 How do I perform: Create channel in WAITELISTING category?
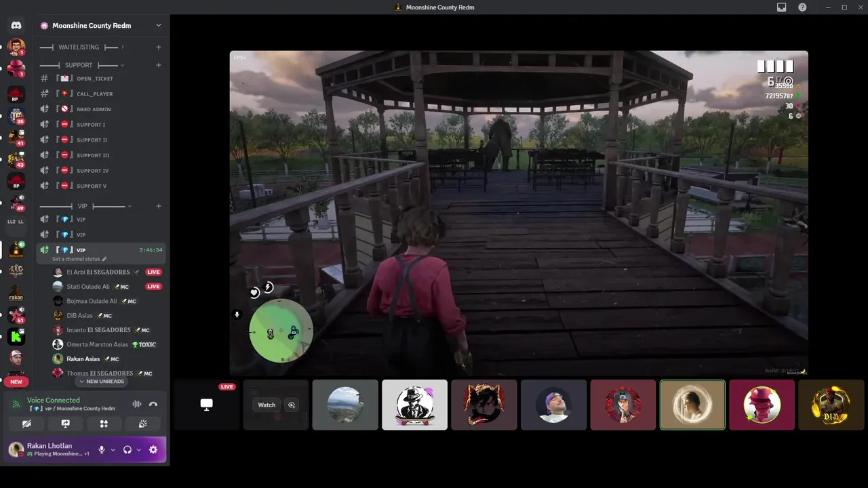click(x=159, y=47)
